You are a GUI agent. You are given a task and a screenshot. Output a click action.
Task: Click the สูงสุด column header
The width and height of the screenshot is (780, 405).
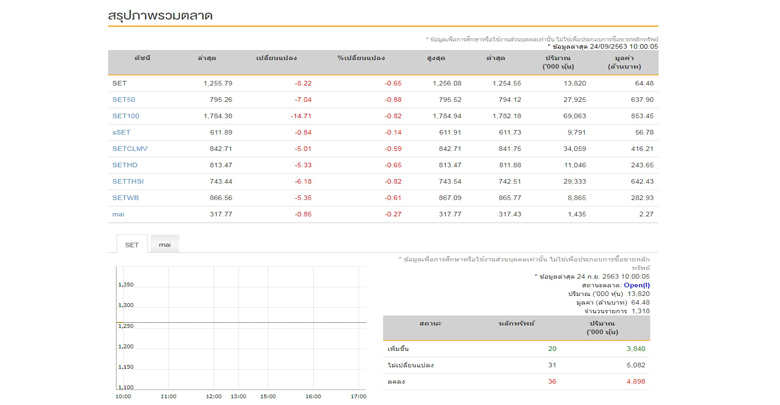coord(436,58)
